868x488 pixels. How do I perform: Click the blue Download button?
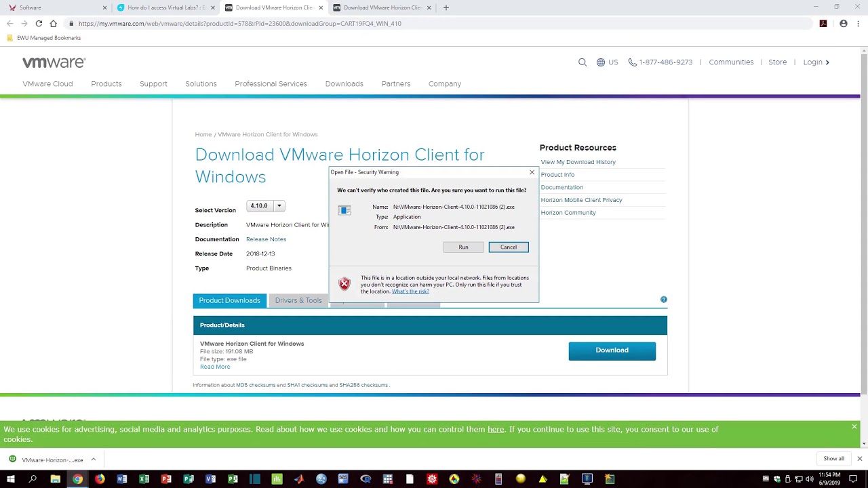coord(612,350)
